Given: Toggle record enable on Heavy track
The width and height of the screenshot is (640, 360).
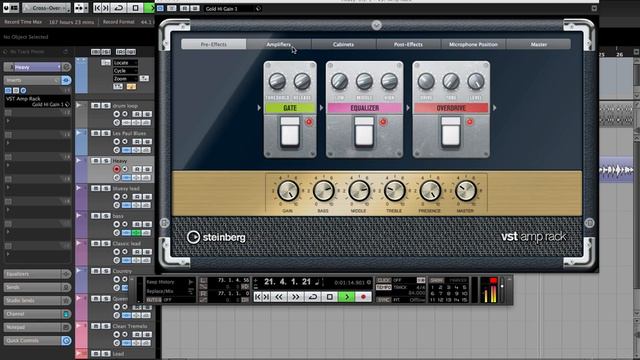Looking at the screenshot, I should tap(117, 169).
